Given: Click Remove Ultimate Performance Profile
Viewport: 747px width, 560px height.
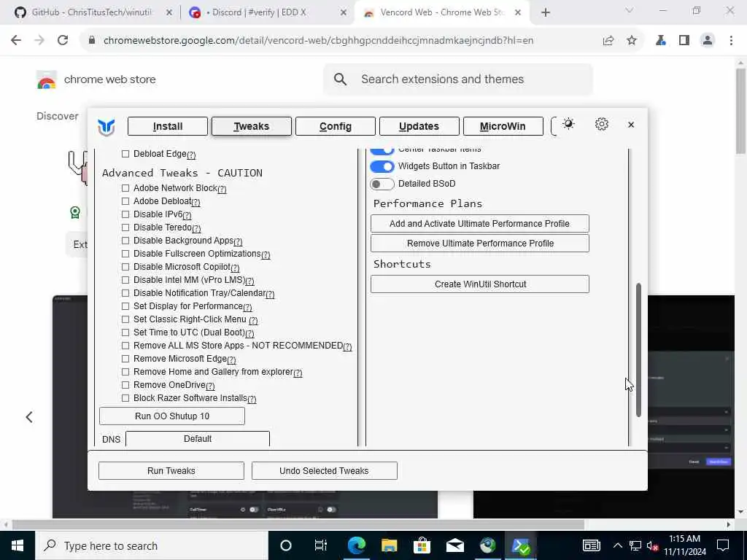Looking at the screenshot, I should 480,244.
